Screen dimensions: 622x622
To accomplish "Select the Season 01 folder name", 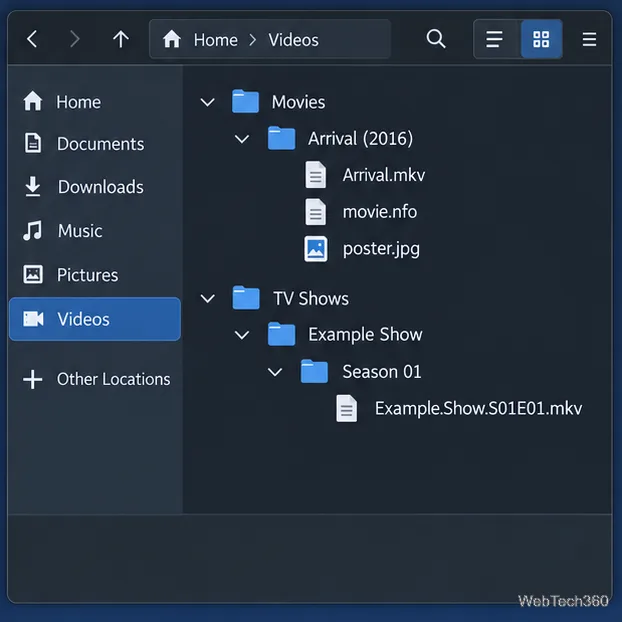I will pos(382,372).
